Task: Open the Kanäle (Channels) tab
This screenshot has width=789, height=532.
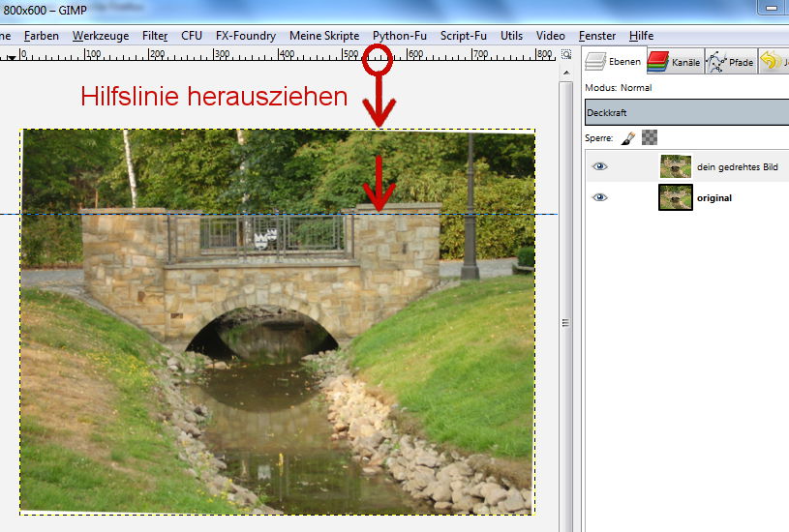Action: click(674, 62)
